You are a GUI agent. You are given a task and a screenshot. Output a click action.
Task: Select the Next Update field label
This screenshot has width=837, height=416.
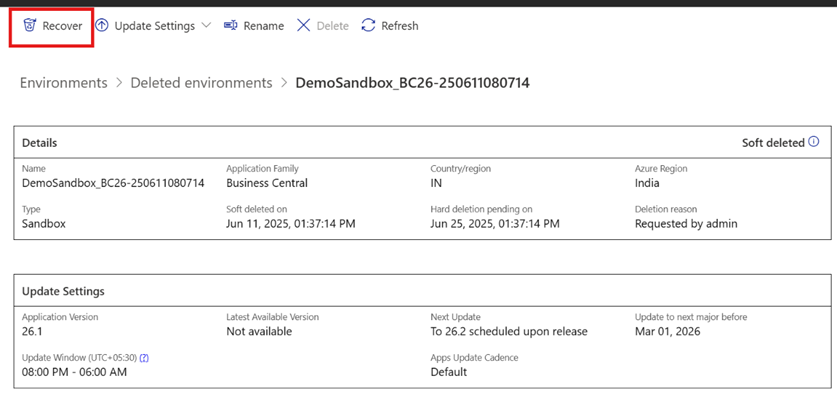click(x=455, y=317)
